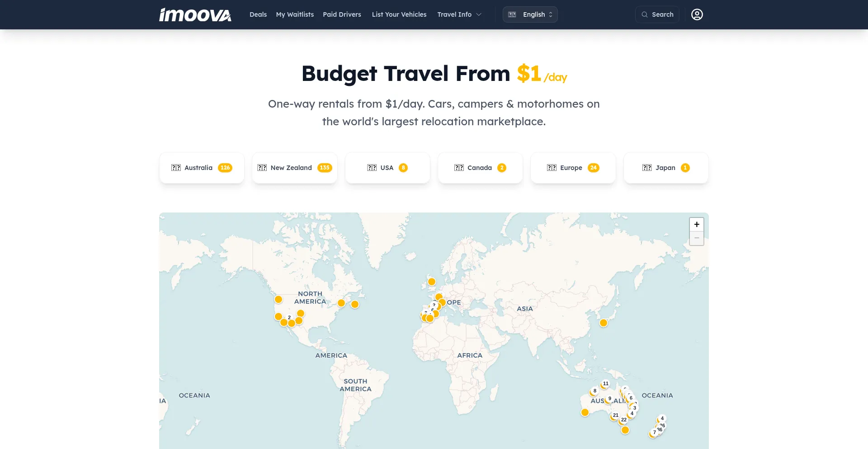Zoom in on the map

[x=697, y=224]
